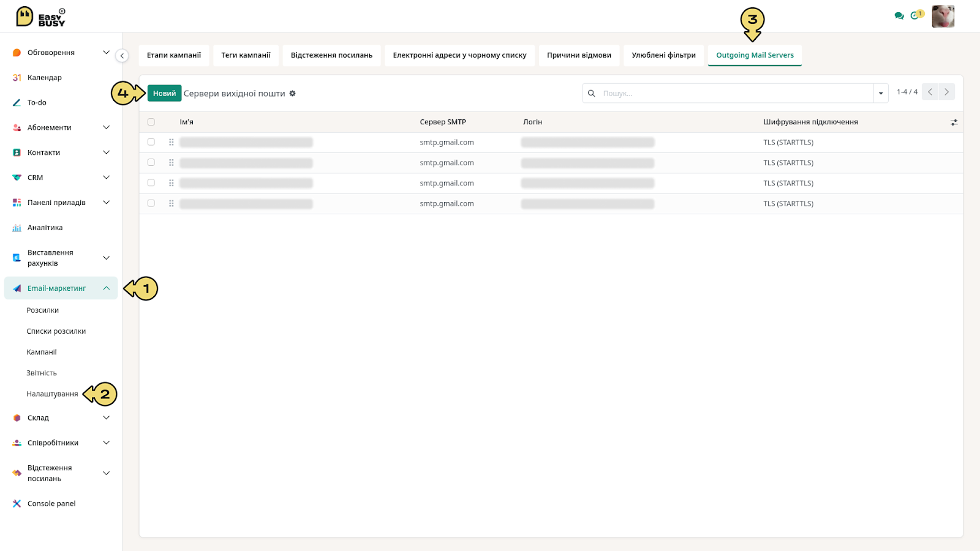Check the fourth server row checkbox
The width and height of the screenshot is (980, 551).
pos(151,203)
